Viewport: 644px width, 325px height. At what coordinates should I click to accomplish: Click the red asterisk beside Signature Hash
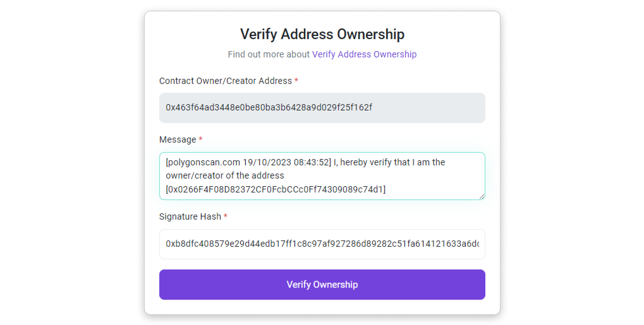(x=225, y=216)
